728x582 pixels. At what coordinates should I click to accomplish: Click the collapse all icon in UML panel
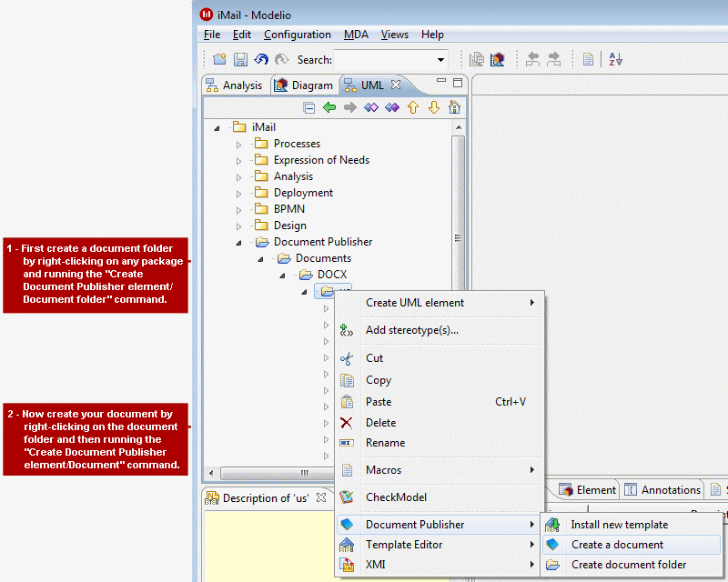click(308, 107)
